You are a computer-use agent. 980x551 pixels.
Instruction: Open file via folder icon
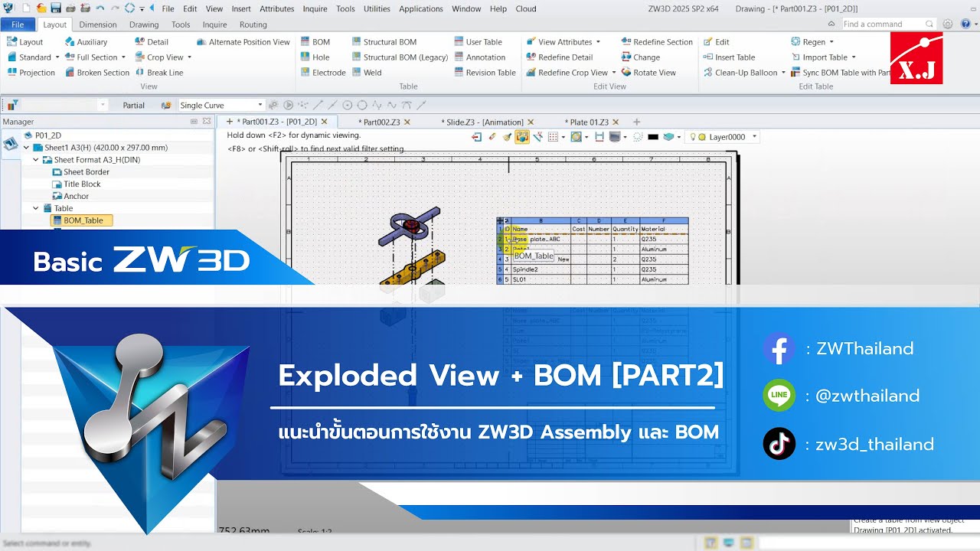(x=42, y=8)
